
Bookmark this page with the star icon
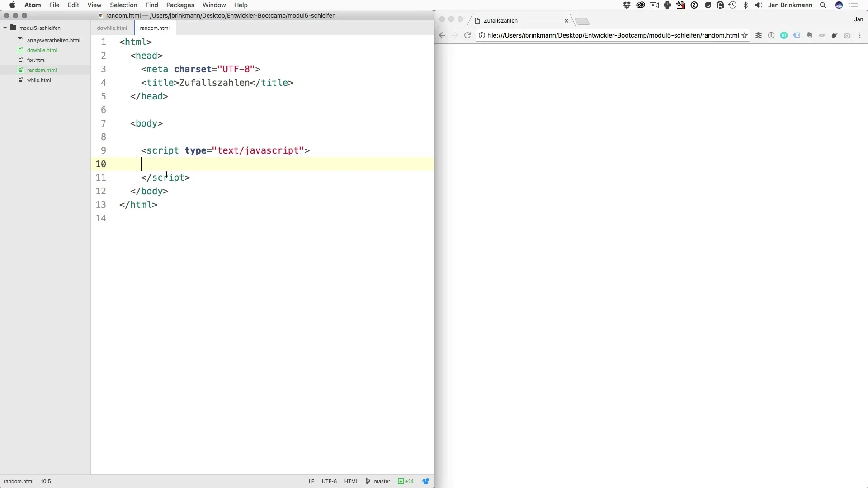click(745, 35)
